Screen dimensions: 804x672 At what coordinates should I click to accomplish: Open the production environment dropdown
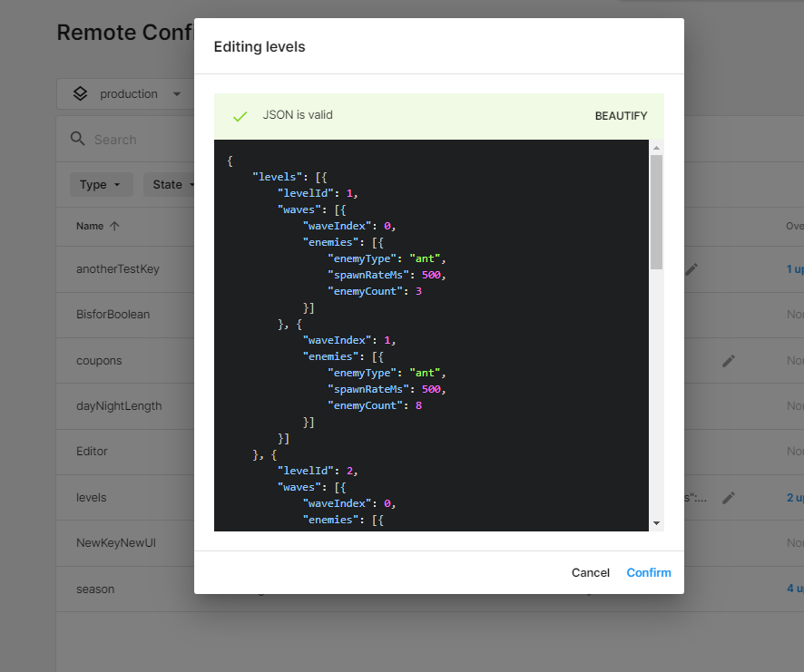(x=128, y=93)
